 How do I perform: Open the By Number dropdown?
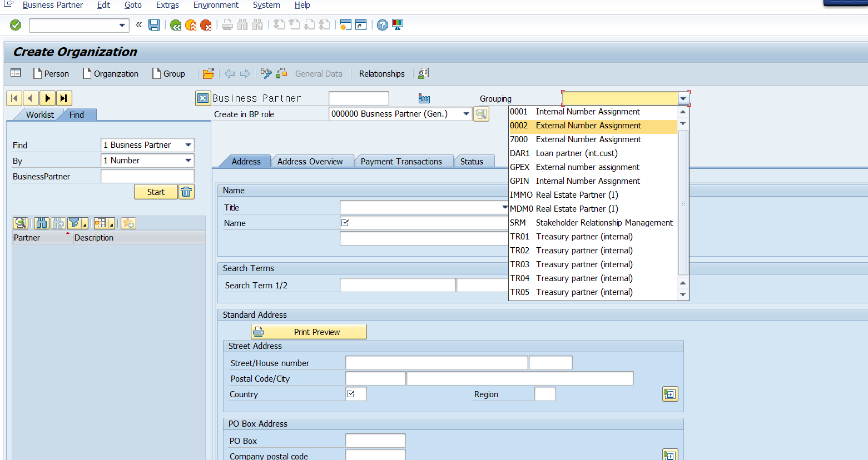188,161
